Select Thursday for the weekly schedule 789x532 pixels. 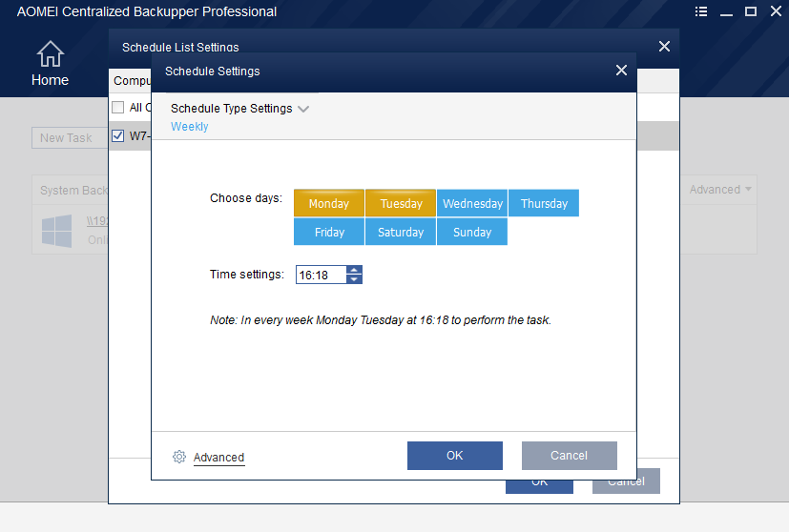(x=544, y=203)
